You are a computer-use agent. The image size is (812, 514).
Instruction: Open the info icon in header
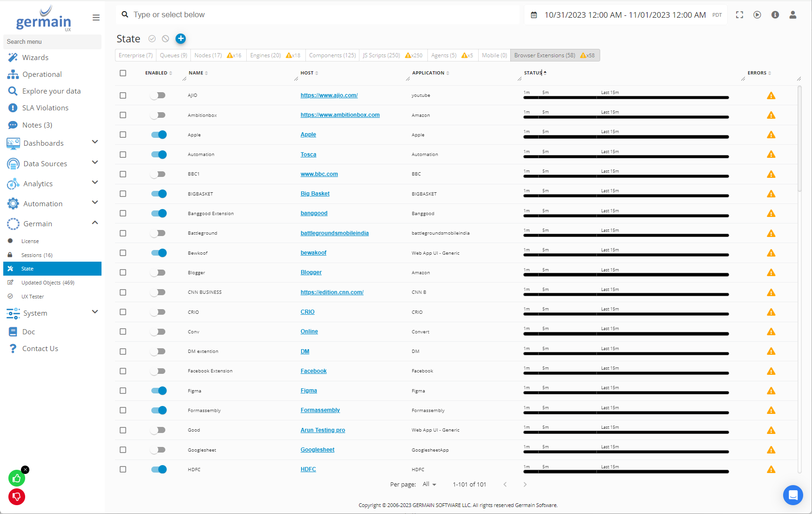coord(775,15)
